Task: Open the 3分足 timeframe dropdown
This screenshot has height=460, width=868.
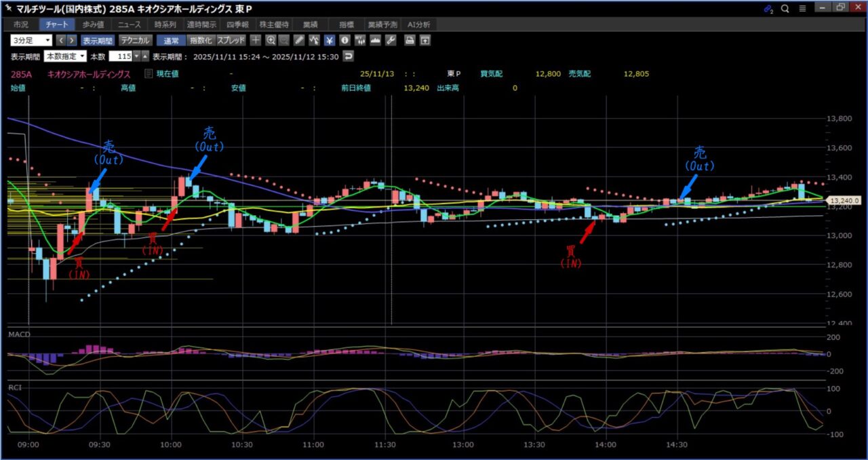Action: [x=32, y=40]
